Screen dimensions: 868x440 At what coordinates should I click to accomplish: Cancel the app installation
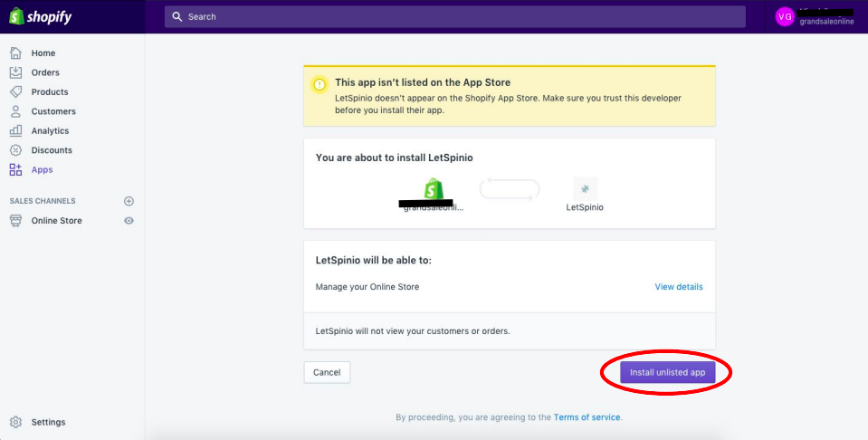point(327,372)
